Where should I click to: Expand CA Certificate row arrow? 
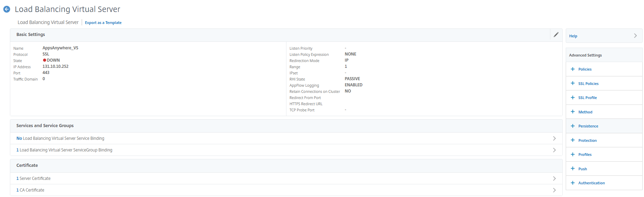[554, 190]
